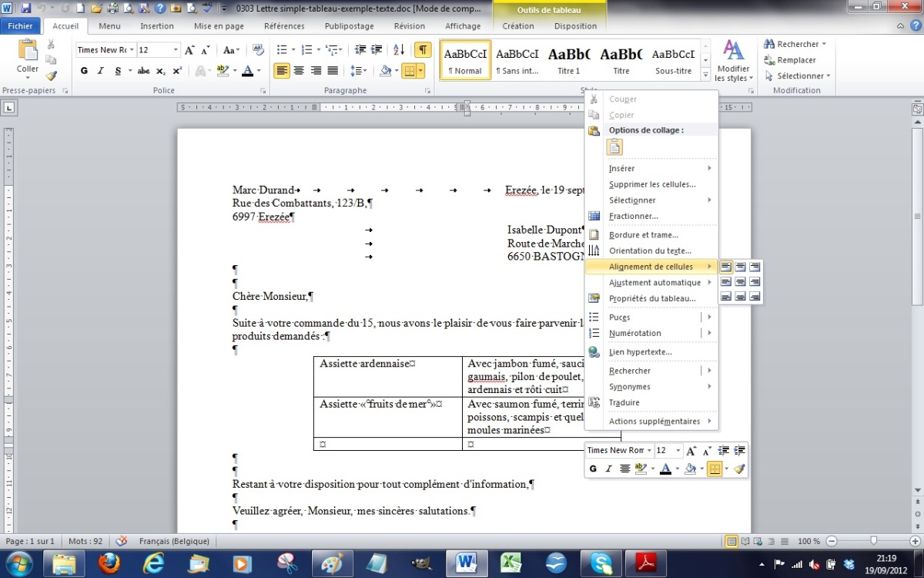Apply the Sous-titre style
924x578 pixels.
click(674, 61)
